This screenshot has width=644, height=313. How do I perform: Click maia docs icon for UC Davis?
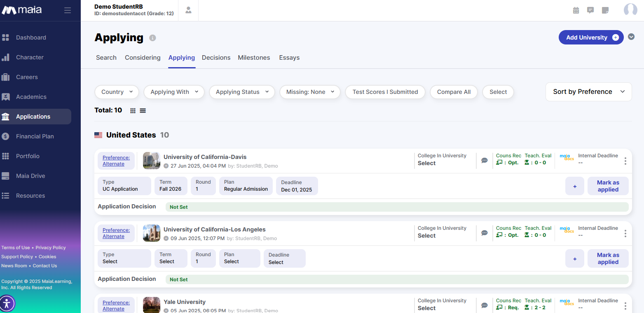coord(567,157)
